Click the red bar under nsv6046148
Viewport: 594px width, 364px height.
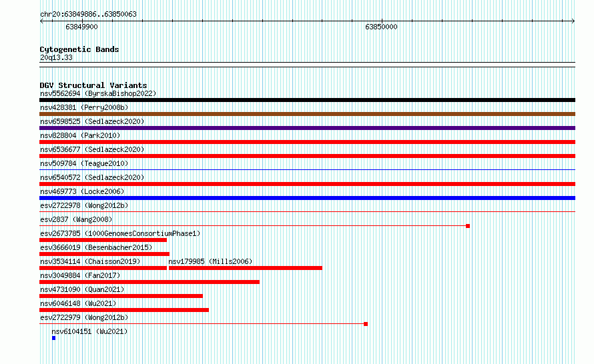(124, 310)
